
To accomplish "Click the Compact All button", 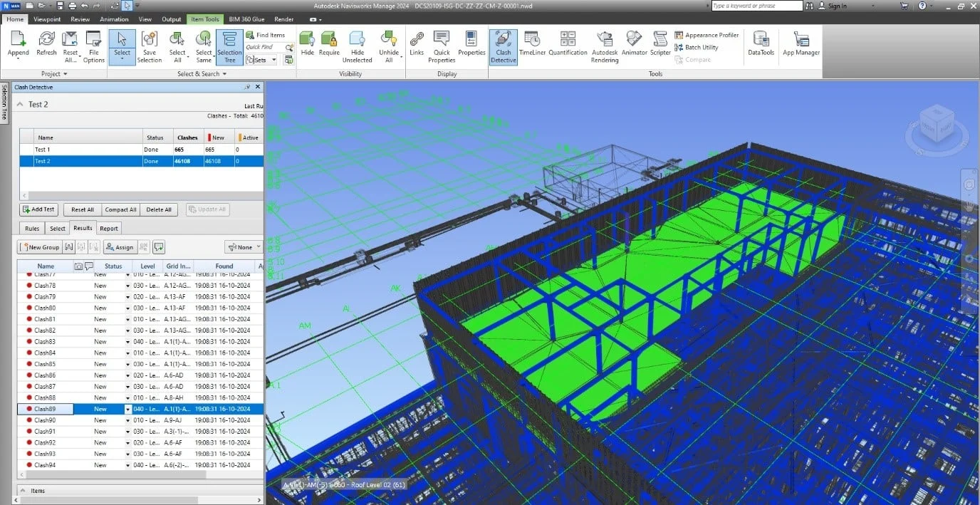I will pos(120,209).
